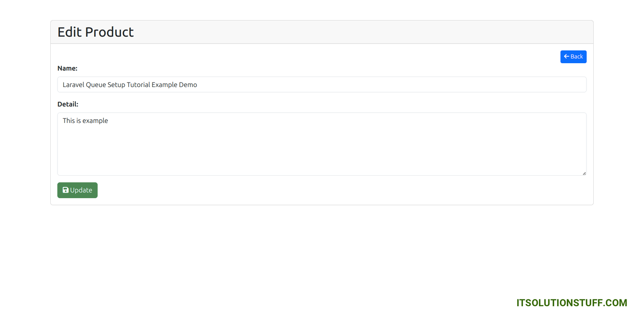
Task: Click the 'Edit Product' heading
Action: [95, 32]
